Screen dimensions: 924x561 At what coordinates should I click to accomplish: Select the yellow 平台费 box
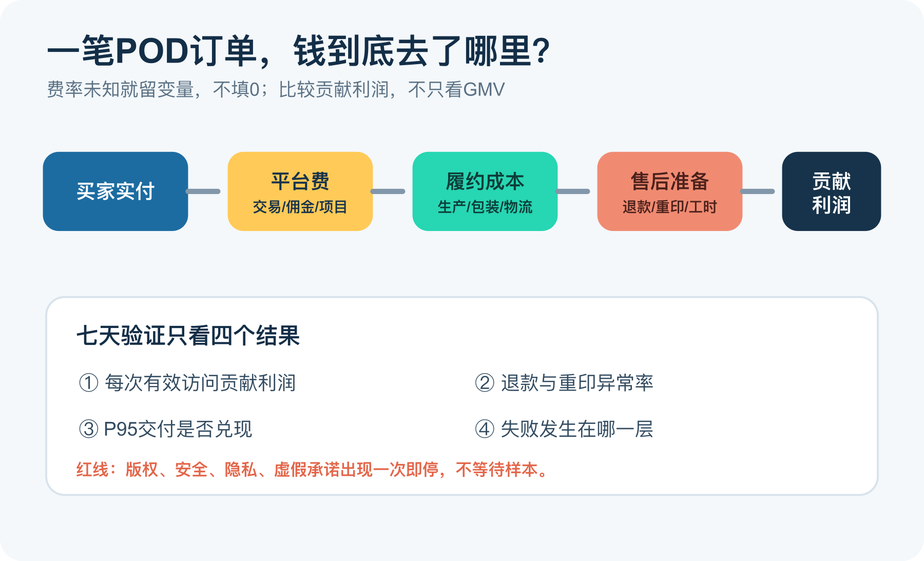click(x=300, y=191)
